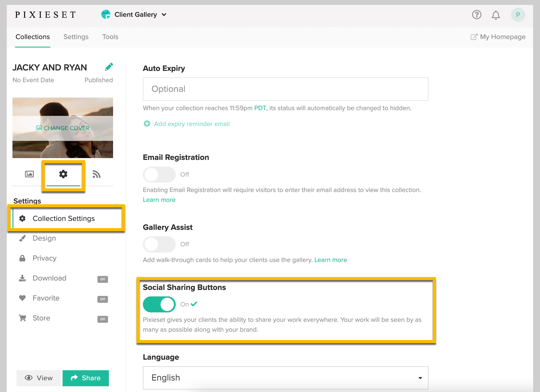Click the Download on badge
The image size is (540, 392).
tap(103, 279)
